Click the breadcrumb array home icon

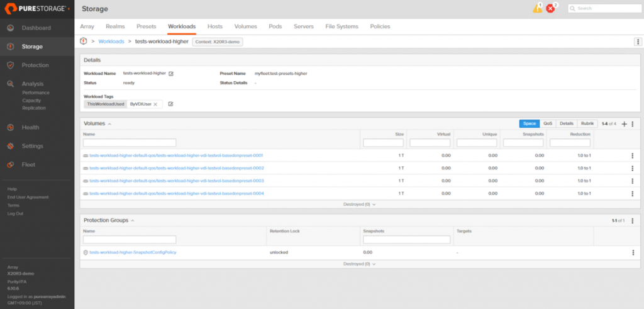(x=84, y=41)
